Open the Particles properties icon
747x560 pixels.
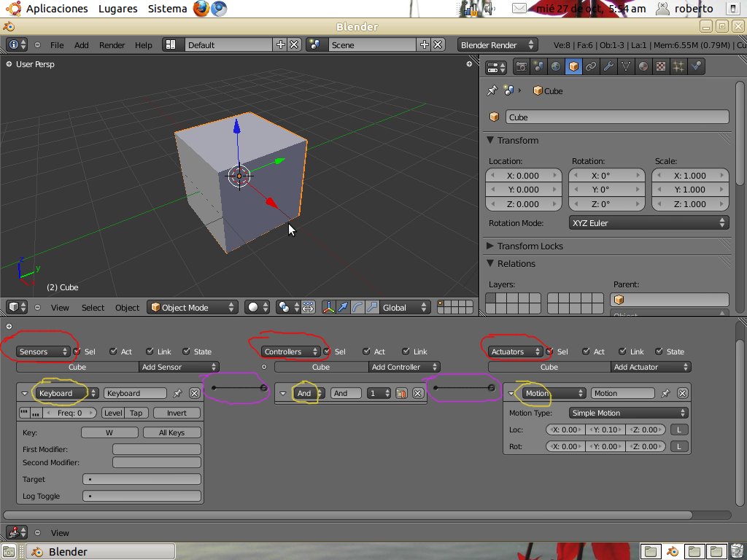coord(678,66)
